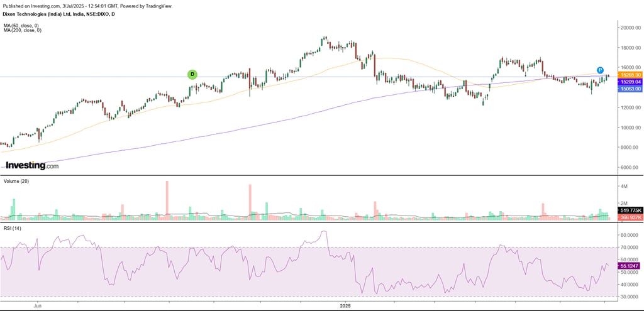Click the 12000.00 price axis label
644x311 pixels.
(x=629, y=107)
